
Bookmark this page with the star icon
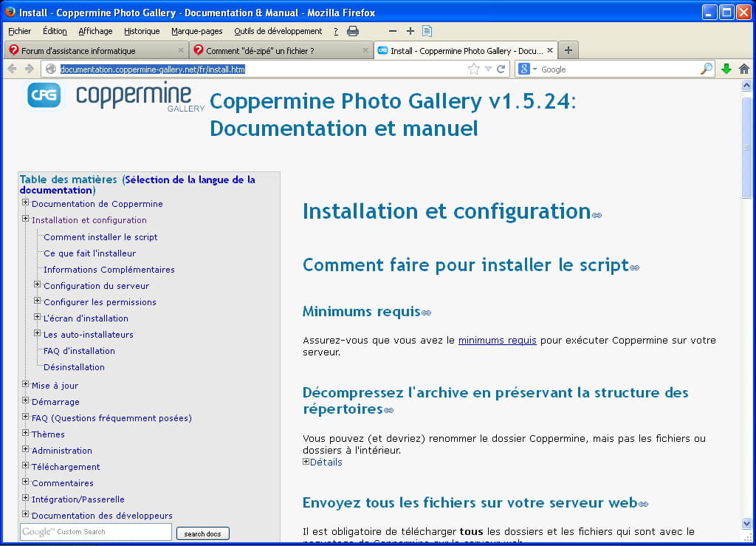(x=474, y=69)
